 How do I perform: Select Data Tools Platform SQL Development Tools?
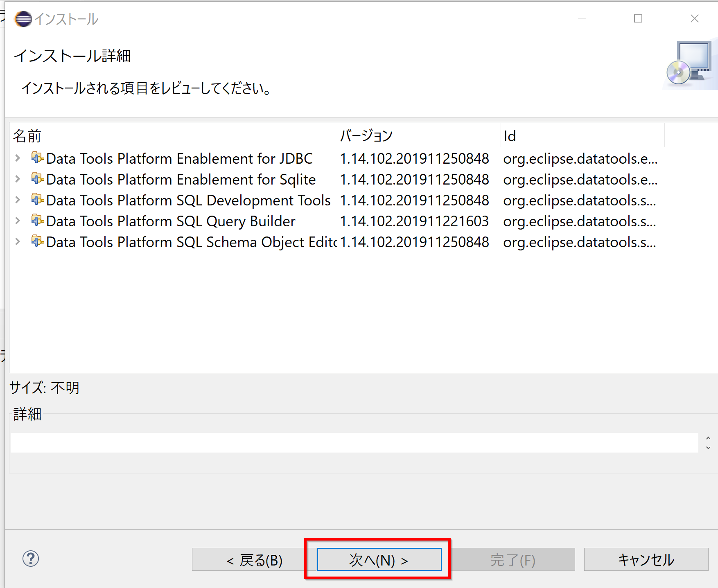188,200
